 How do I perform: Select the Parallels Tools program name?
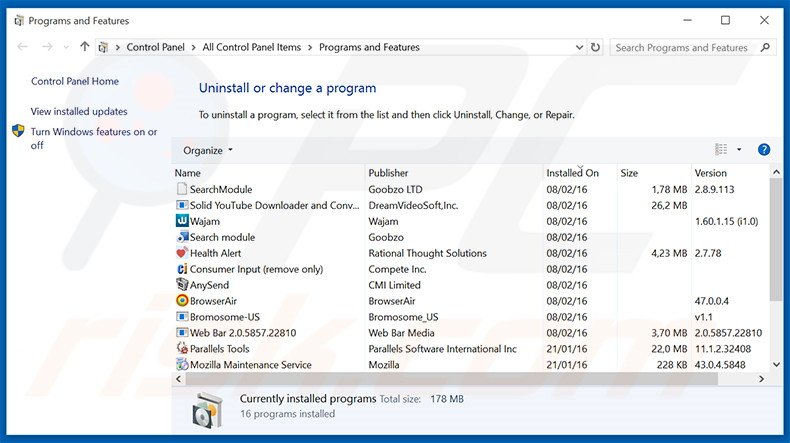pos(219,349)
